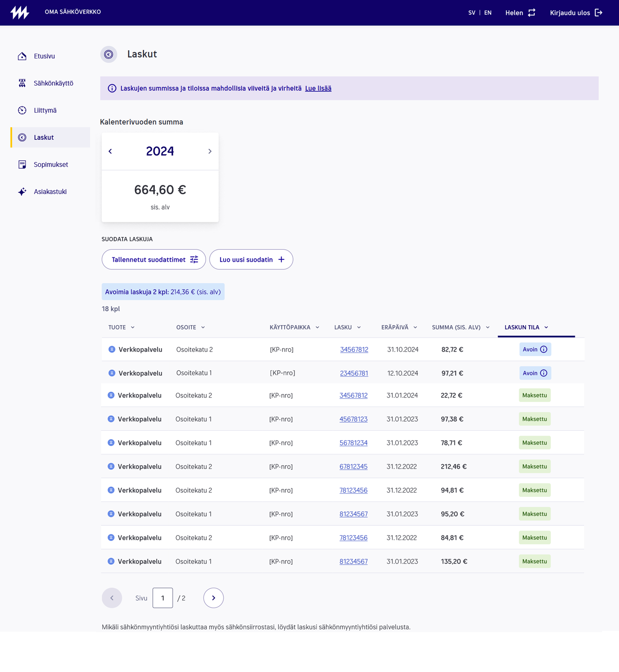The width and height of the screenshot is (619, 672).
Task: Go to next year after 2024
Action: click(x=210, y=151)
